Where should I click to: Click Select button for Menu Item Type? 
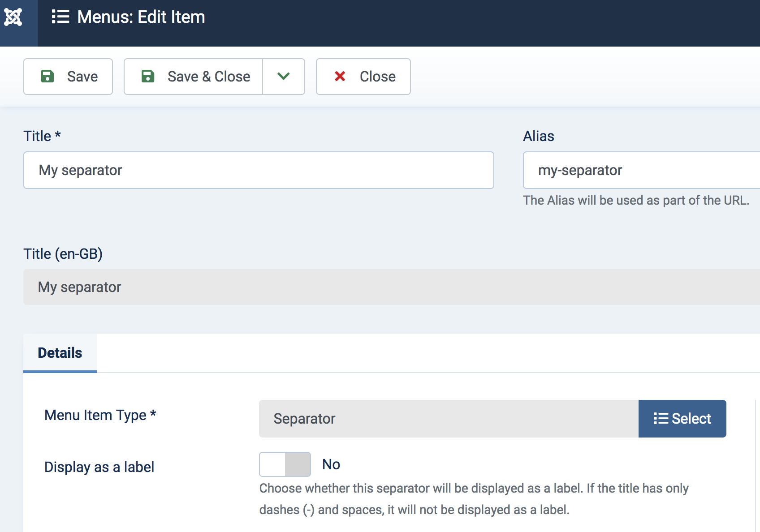coord(682,419)
